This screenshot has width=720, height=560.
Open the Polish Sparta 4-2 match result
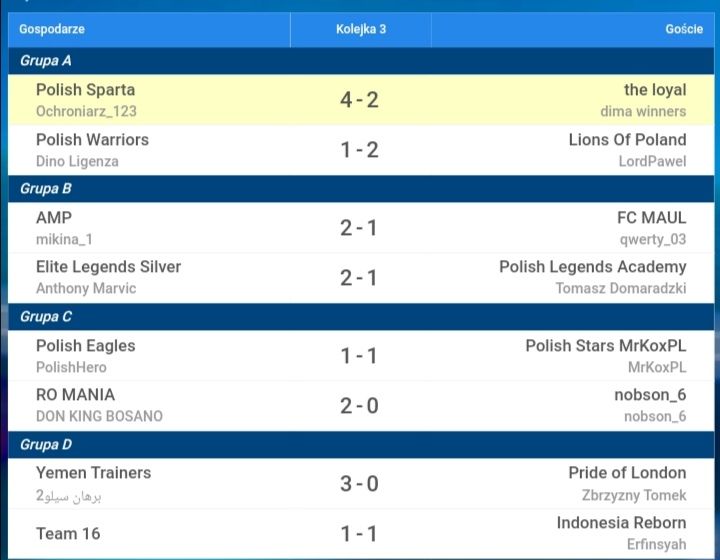point(359,100)
